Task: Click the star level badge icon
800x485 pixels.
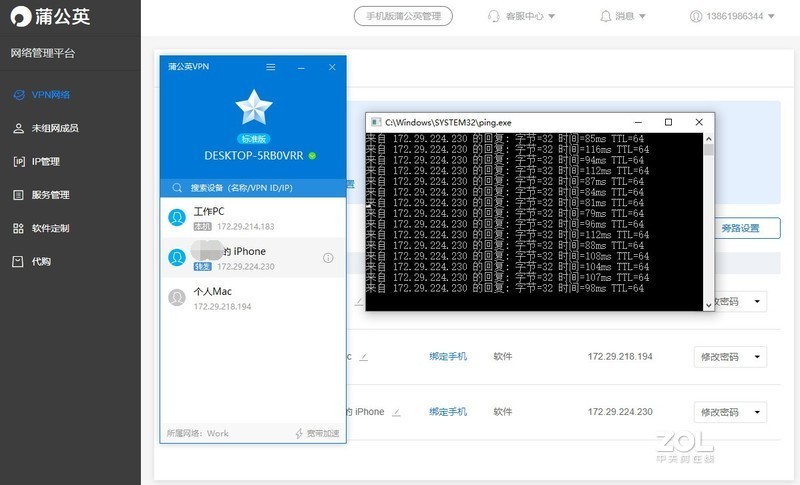Action: (x=254, y=107)
